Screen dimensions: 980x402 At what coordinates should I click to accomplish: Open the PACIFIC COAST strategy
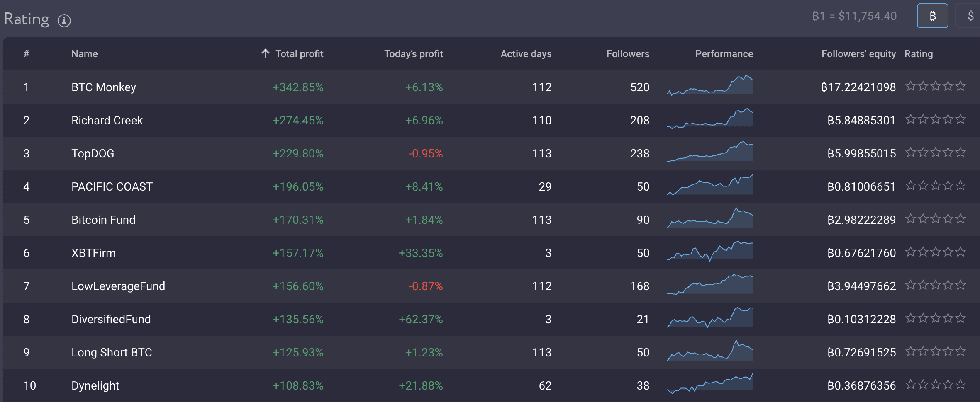pos(112,186)
